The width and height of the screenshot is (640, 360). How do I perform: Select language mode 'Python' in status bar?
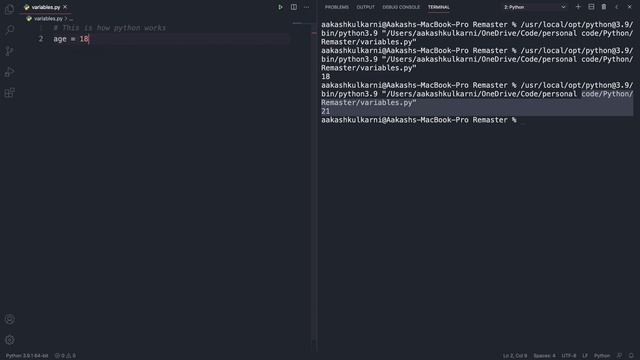pyautogui.click(x=602, y=356)
